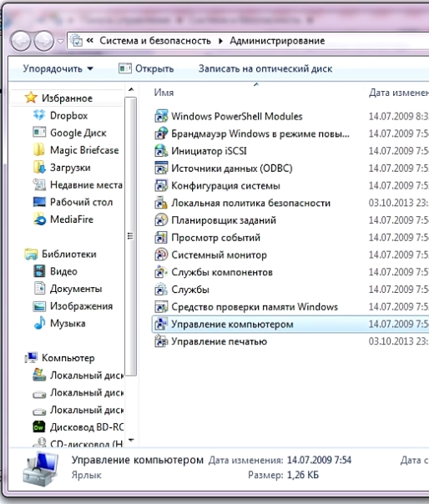Select the Службы компонентов icon
The image size is (429, 504).
[161, 272]
